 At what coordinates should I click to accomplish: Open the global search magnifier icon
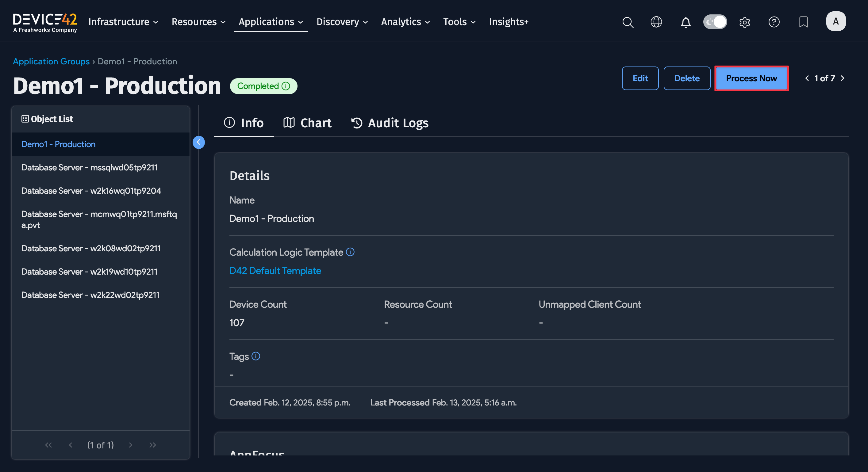628,22
